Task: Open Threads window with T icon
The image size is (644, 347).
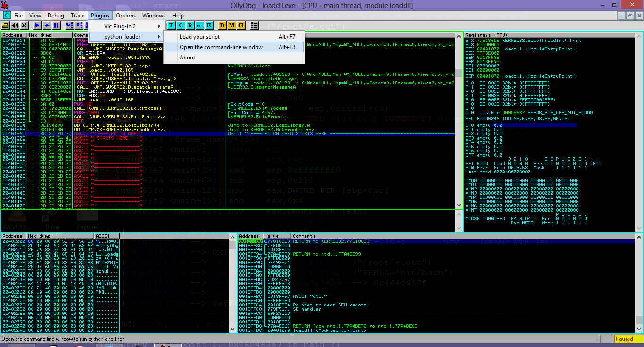Action: click(171, 25)
